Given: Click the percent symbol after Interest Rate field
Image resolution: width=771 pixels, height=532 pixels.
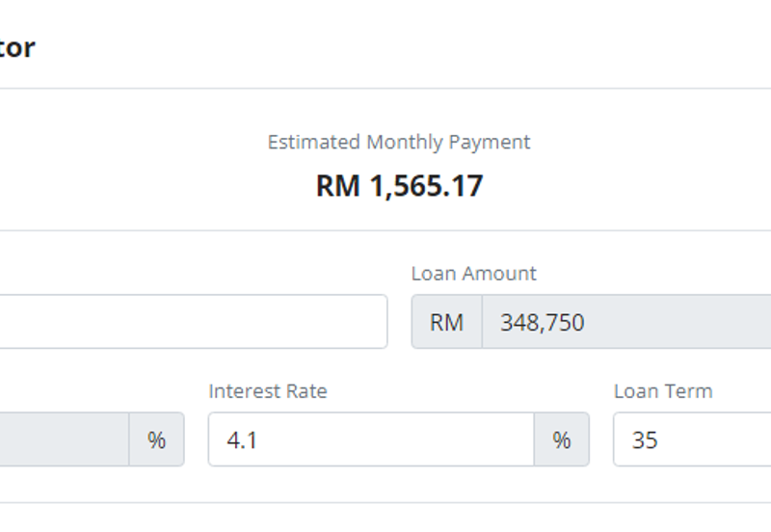Looking at the screenshot, I should [562, 439].
